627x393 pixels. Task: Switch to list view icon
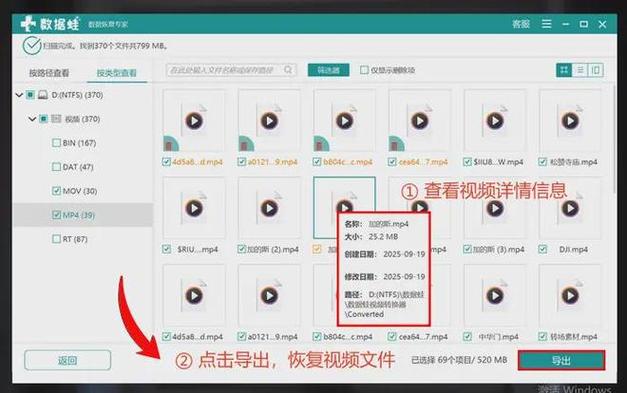tap(580, 70)
